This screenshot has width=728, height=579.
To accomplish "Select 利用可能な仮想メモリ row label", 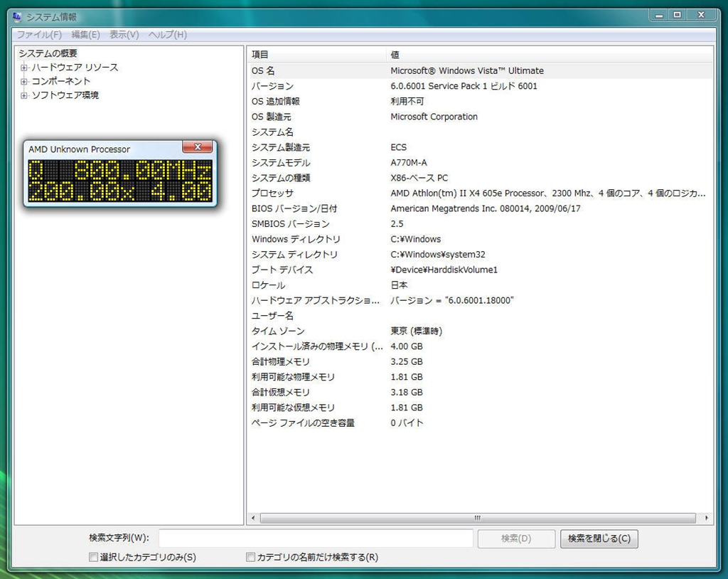I will coord(293,408).
